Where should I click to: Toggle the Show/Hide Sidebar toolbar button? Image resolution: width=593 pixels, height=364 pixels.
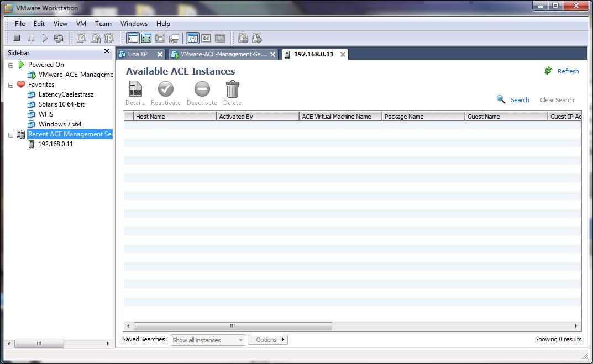pyautogui.click(x=133, y=38)
